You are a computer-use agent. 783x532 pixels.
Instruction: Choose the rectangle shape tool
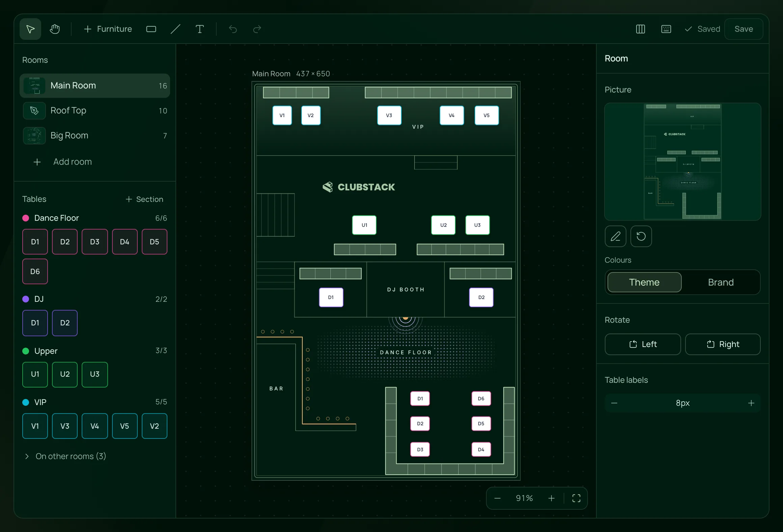coord(151,29)
